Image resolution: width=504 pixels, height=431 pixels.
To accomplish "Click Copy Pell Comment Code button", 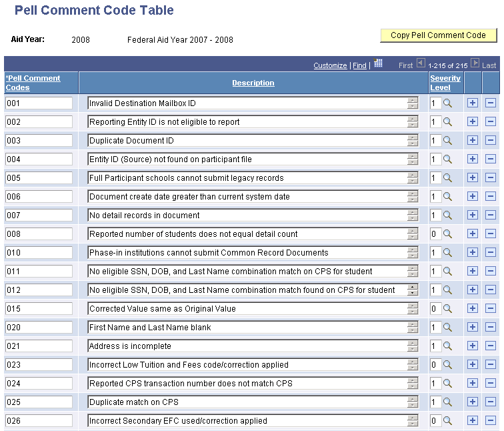I will coord(439,35).
